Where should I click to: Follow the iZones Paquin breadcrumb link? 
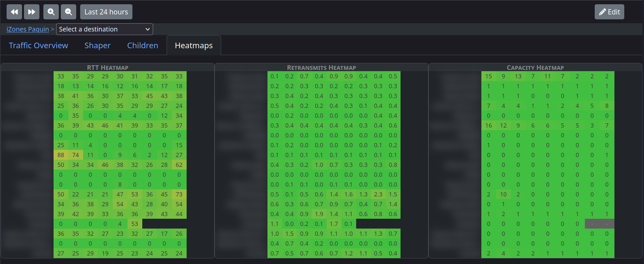(28, 29)
